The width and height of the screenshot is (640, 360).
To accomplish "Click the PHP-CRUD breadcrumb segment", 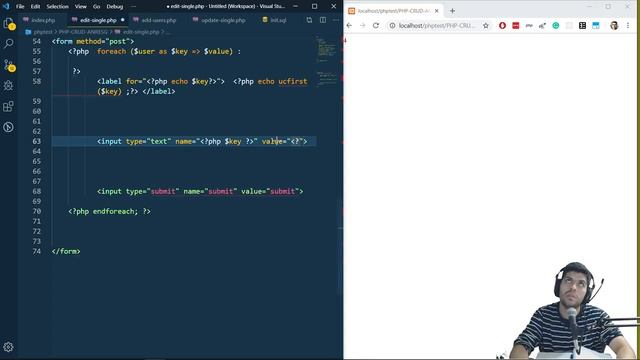I will [x=83, y=32].
